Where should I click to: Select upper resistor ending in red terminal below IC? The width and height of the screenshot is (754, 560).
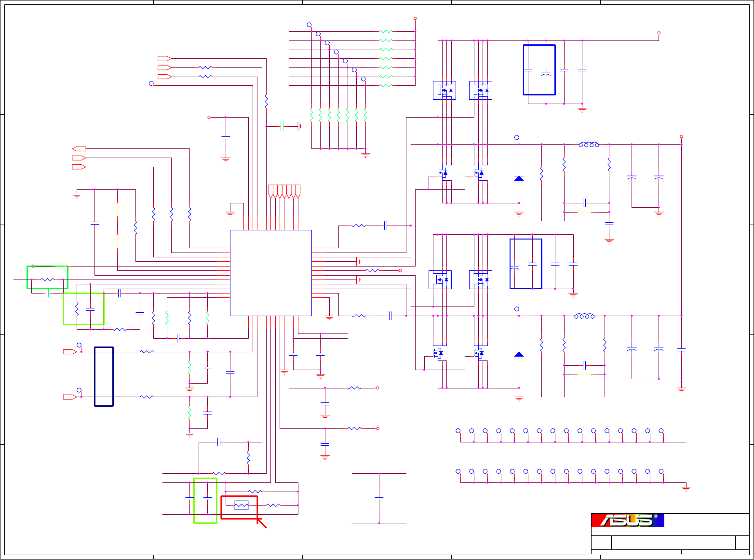tap(354, 387)
